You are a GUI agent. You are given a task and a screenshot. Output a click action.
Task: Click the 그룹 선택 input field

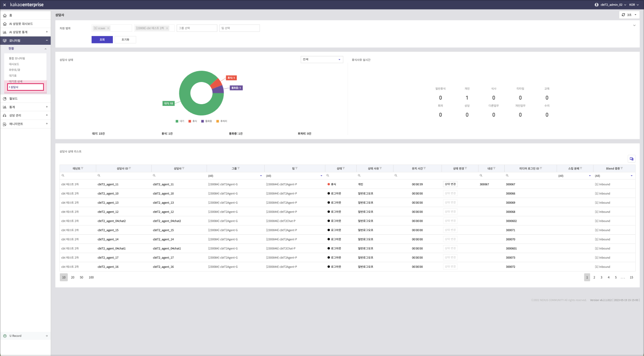197,28
